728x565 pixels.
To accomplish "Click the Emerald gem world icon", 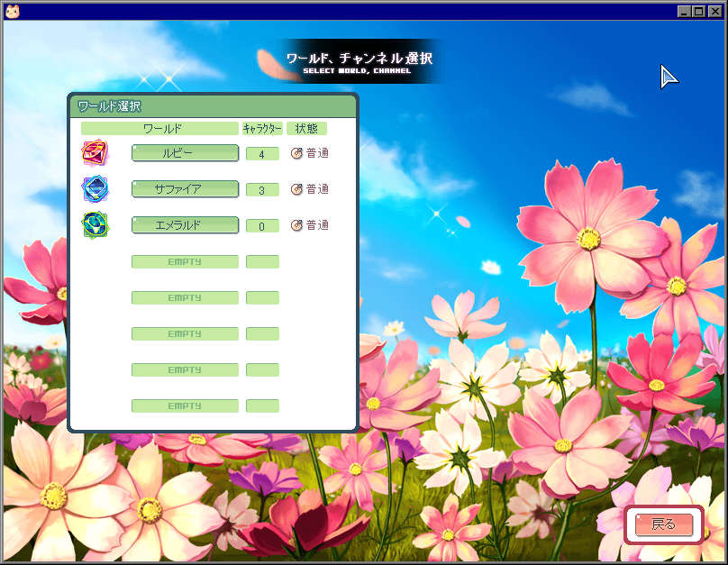I will click(x=95, y=224).
